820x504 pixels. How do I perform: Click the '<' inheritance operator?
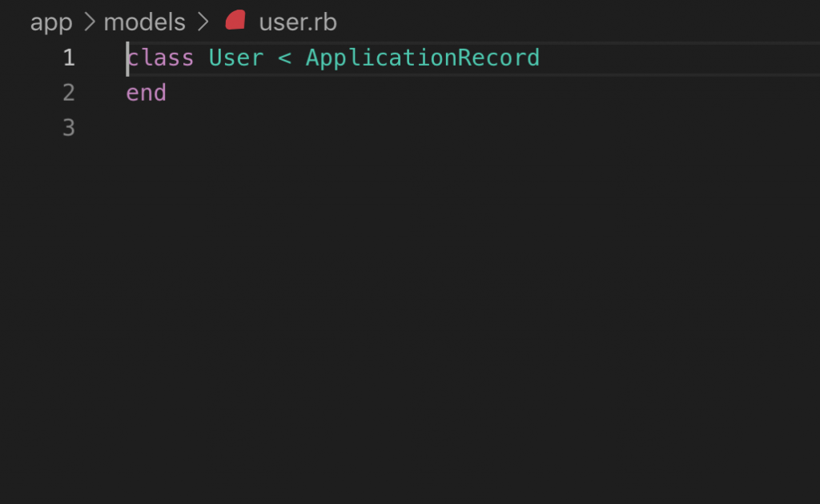pos(284,58)
